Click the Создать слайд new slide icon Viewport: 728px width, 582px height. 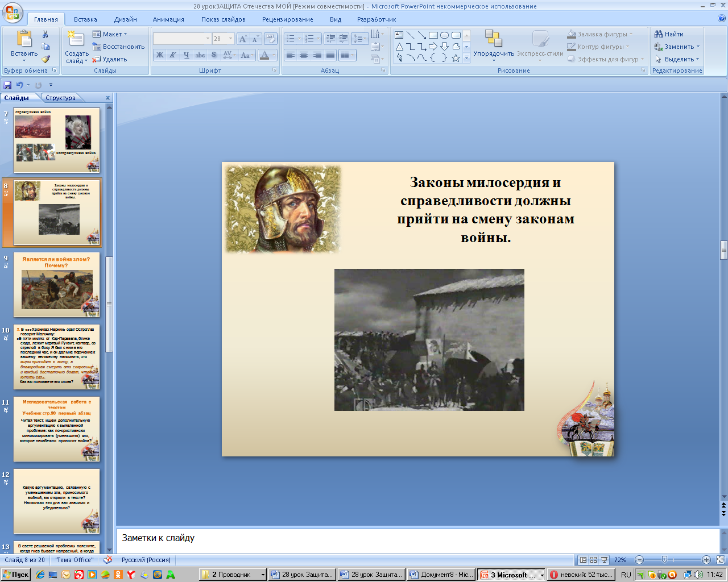76,39
